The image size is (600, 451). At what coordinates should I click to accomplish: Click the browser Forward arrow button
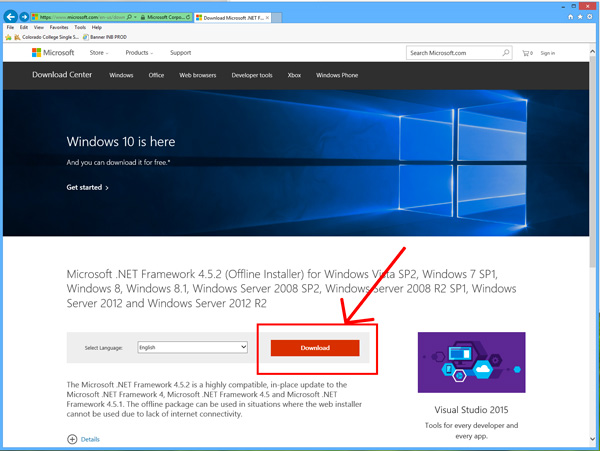click(24, 17)
